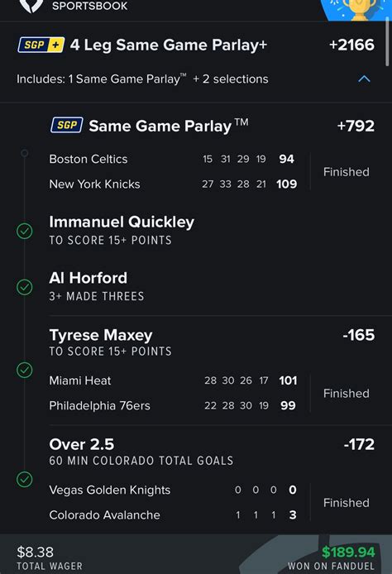Click the +2166 parlay odds
The image size is (392, 574).
pyautogui.click(x=351, y=45)
